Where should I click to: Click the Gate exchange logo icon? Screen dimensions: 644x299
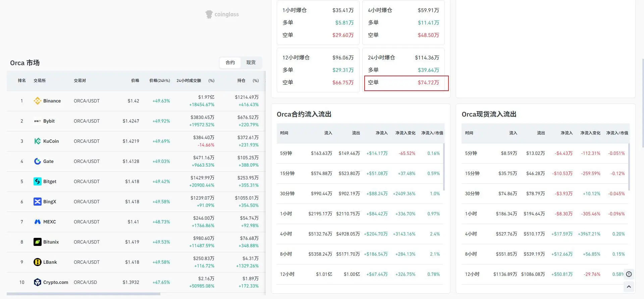[x=38, y=161]
